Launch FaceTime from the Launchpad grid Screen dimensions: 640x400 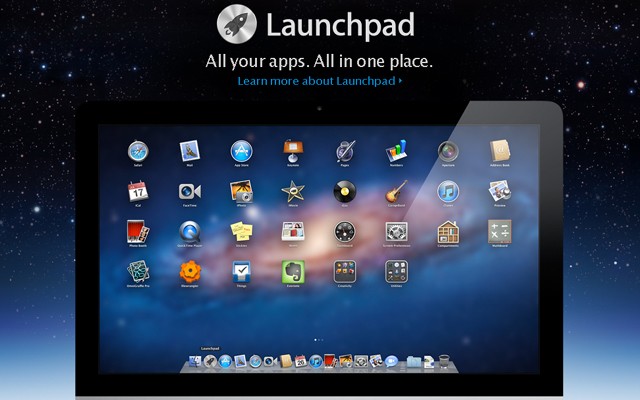click(190, 191)
